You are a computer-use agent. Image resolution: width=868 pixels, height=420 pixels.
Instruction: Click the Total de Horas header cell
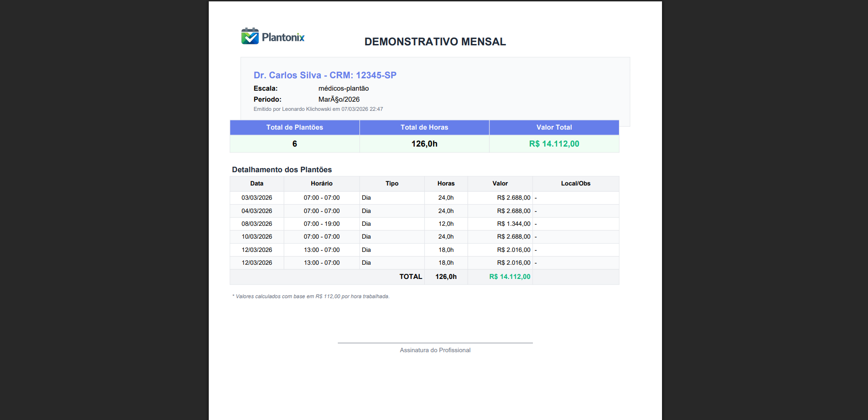tap(424, 127)
